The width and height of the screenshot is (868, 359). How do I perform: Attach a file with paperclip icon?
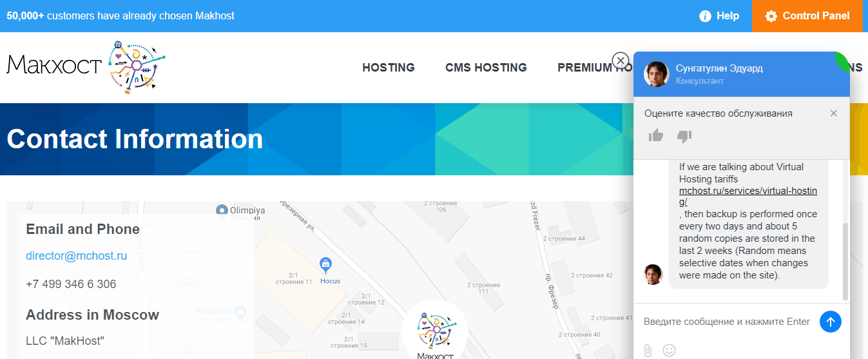(x=648, y=351)
